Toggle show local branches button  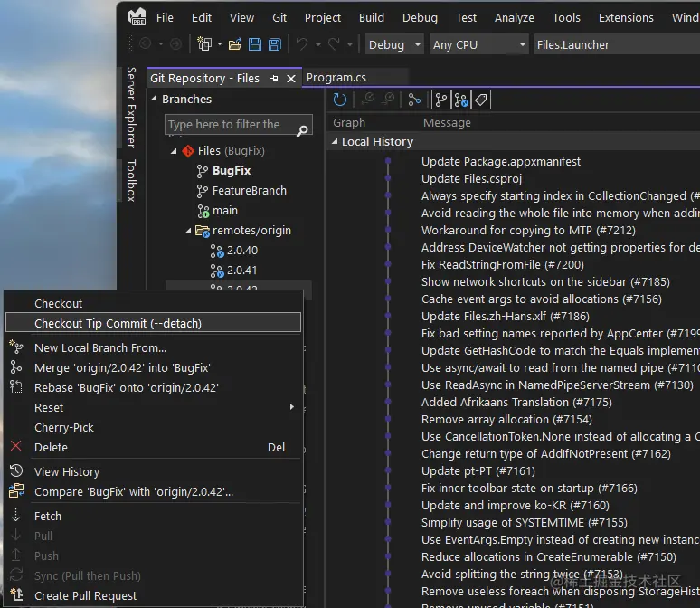tap(441, 100)
